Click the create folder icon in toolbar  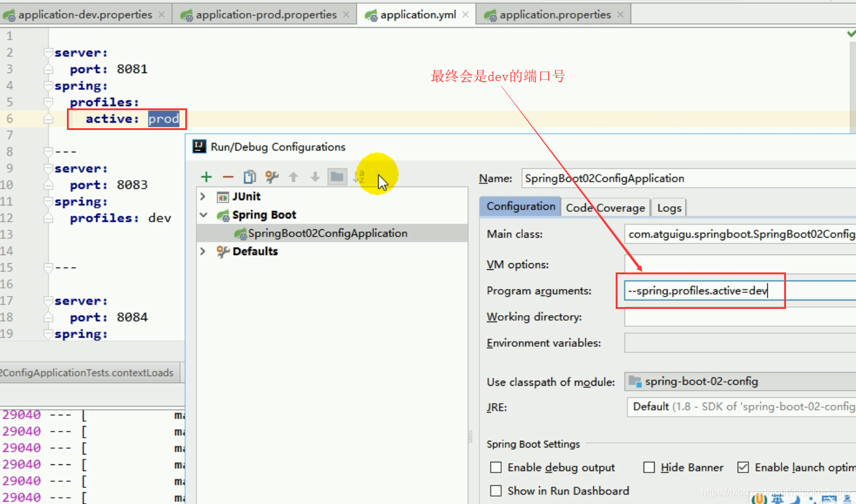point(337,177)
